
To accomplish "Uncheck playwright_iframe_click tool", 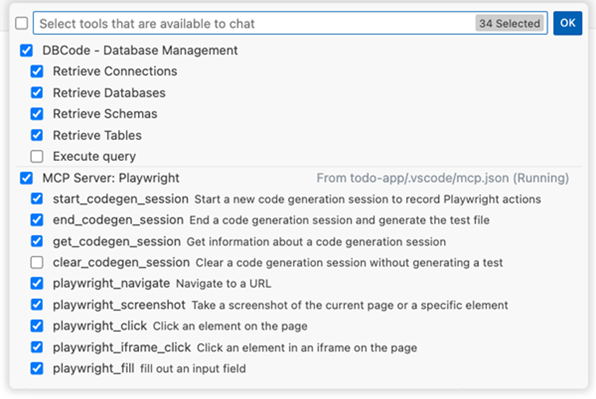I will coord(37,347).
